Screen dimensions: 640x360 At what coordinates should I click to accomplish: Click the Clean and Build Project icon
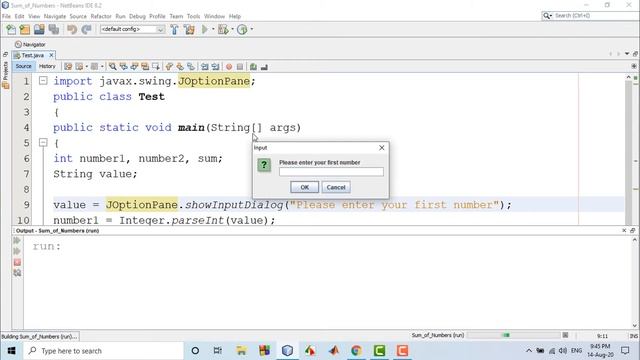coord(189,29)
